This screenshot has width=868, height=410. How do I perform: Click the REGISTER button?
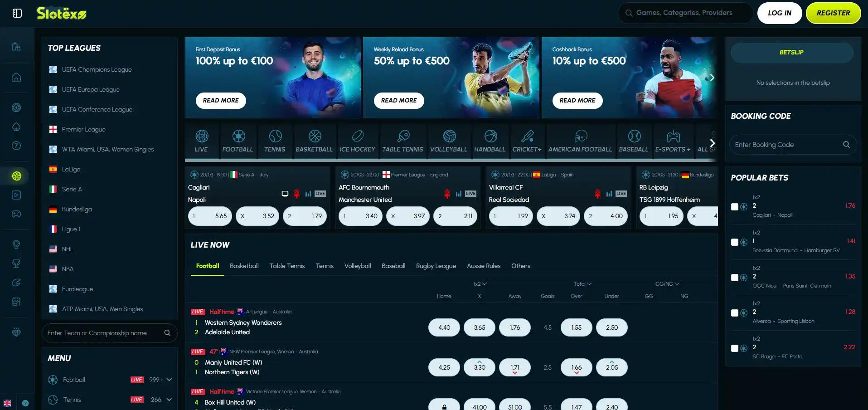pyautogui.click(x=833, y=13)
